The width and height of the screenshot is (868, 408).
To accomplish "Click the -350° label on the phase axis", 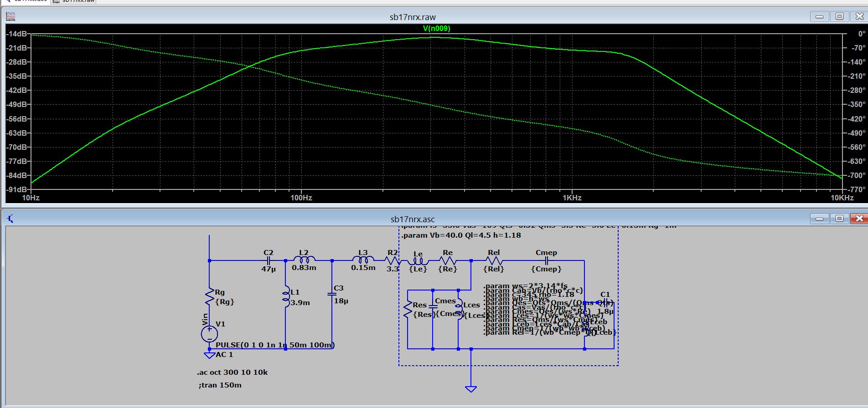I will 858,104.
